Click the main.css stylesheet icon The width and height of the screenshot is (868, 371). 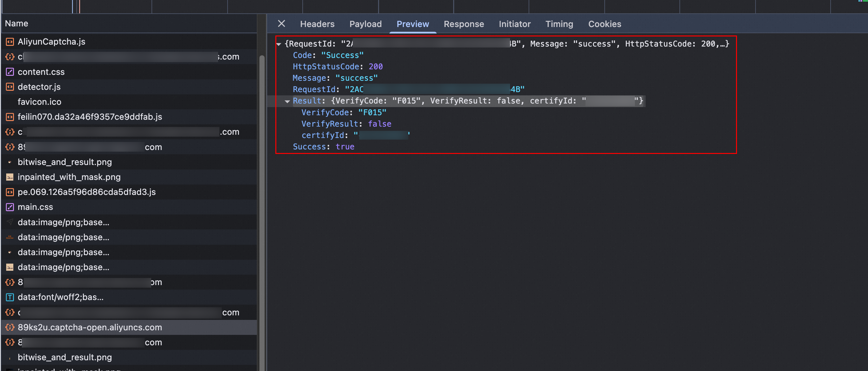pyautogui.click(x=10, y=207)
